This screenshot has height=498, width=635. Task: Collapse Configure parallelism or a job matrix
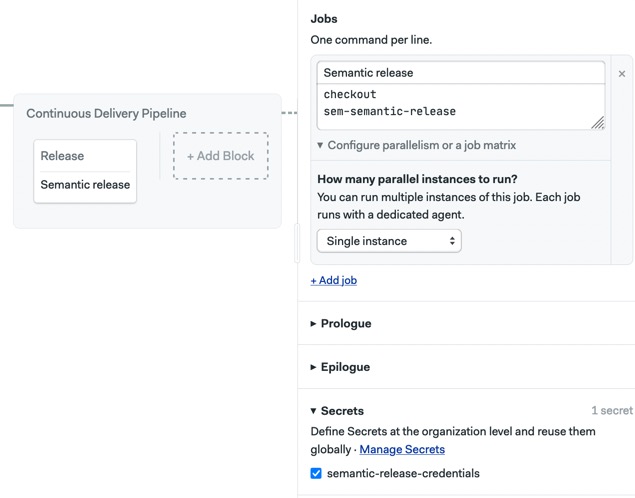pyautogui.click(x=416, y=145)
